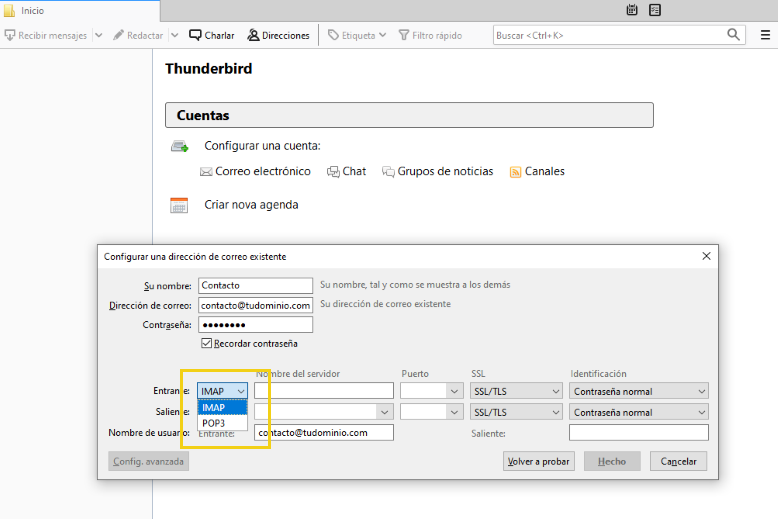The image size is (778, 519).
Task: Toggle Filtro rápido
Action: point(430,35)
